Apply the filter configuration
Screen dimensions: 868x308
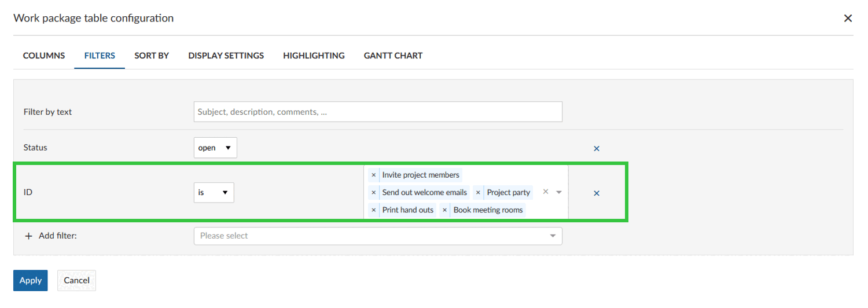coord(31,280)
